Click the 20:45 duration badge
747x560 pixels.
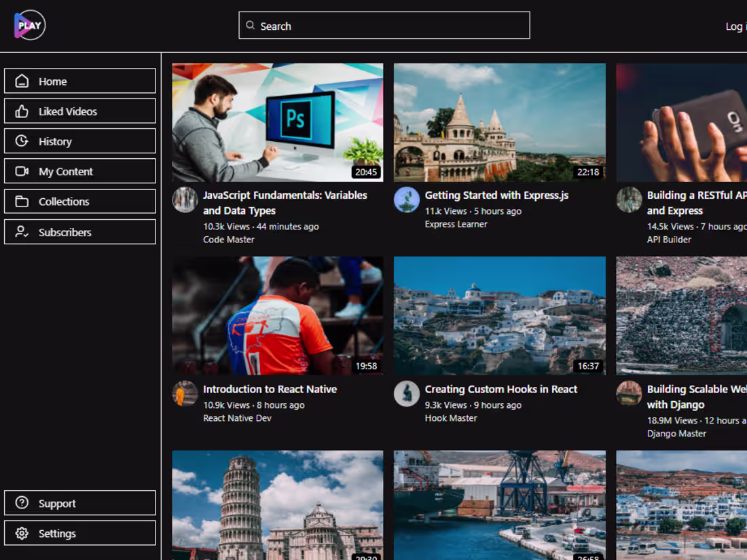[366, 172]
